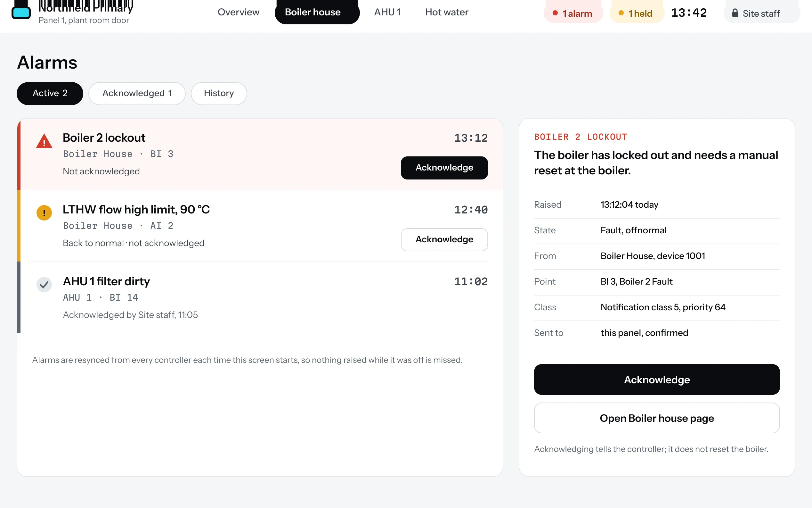Click 'Boiler House · AI 2' point label

(x=118, y=226)
